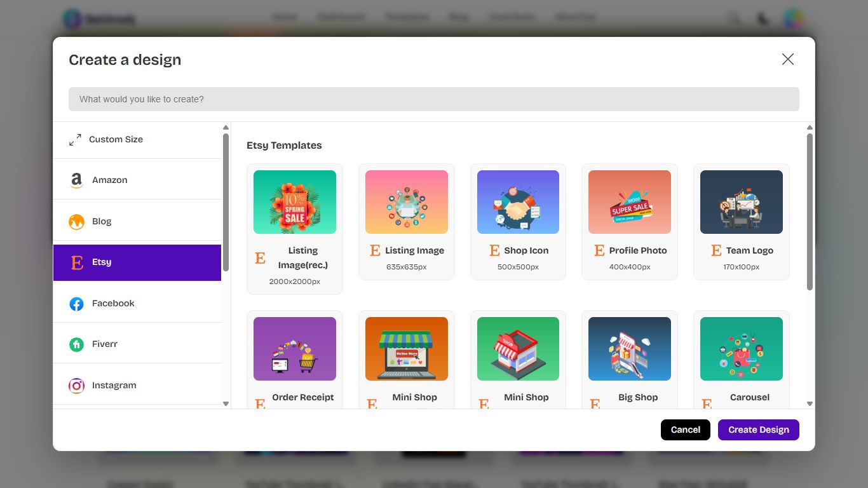Viewport: 868px width, 488px height.
Task: Select the Team Logo thumbnail
Action: [x=742, y=202]
